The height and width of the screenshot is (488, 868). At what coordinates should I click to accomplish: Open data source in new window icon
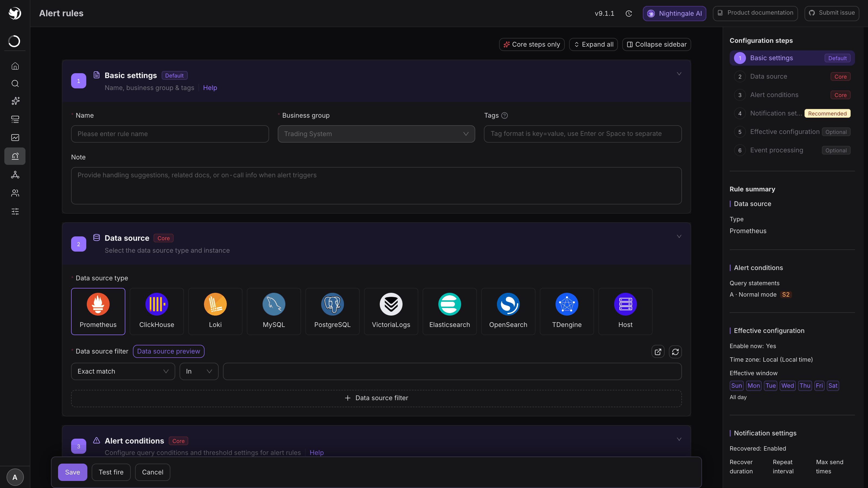pyautogui.click(x=658, y=352)
